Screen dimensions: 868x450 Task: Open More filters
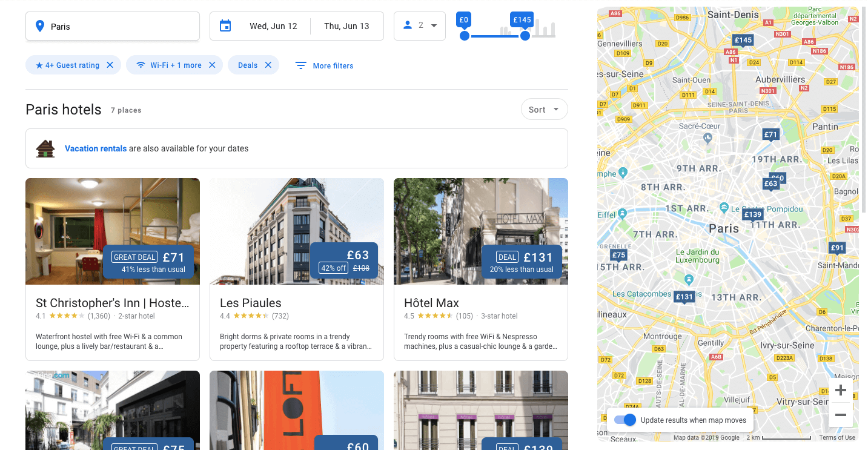pyautogui.click(x=324, y=65)
